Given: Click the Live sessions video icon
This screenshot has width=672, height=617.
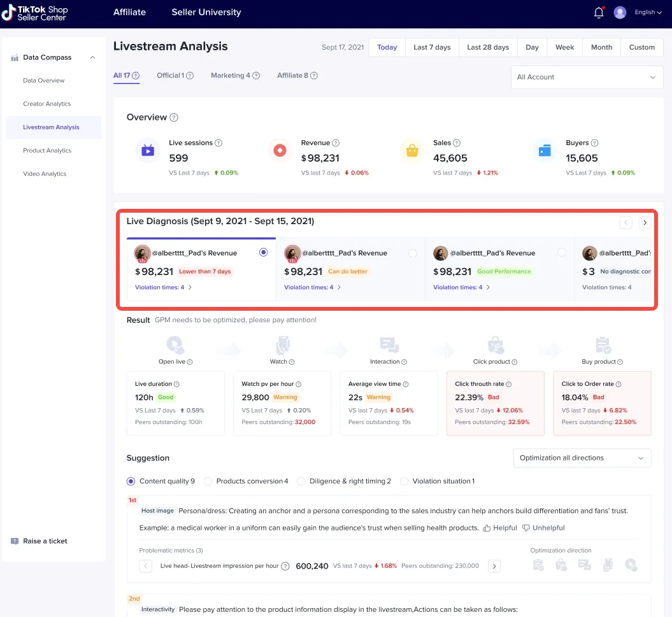Looking at the screenshot, I should pyautogui.click(x=148, y=151).
